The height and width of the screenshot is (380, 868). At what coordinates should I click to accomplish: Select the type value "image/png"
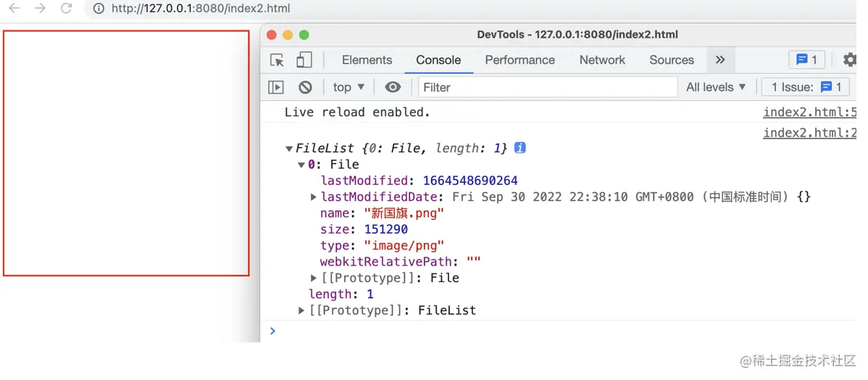click(404, 245)
